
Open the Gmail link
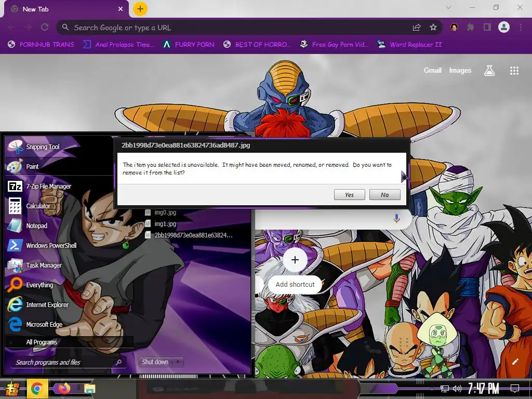(433, 70)
